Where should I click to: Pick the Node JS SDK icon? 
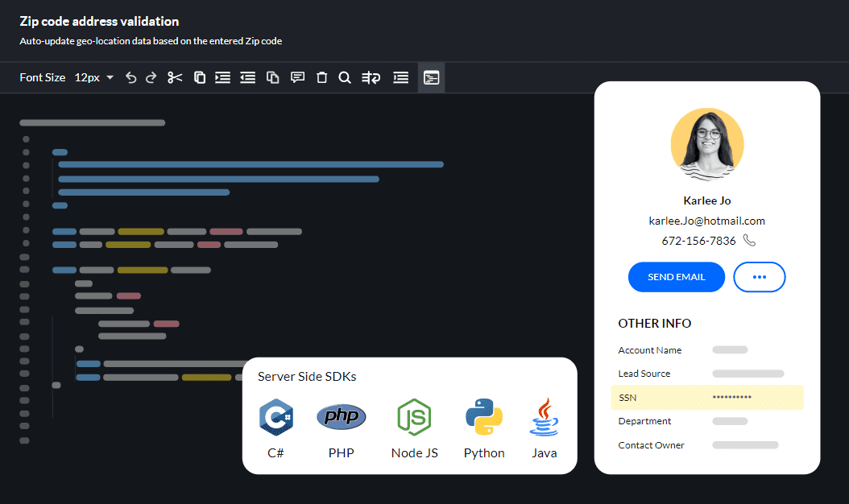414,417
